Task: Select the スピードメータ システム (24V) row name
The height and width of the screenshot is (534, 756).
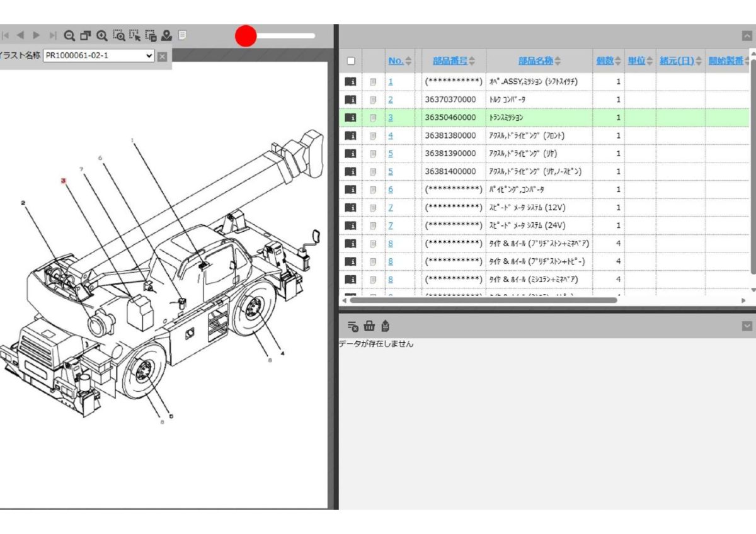Action: click(x=526, y=225)
